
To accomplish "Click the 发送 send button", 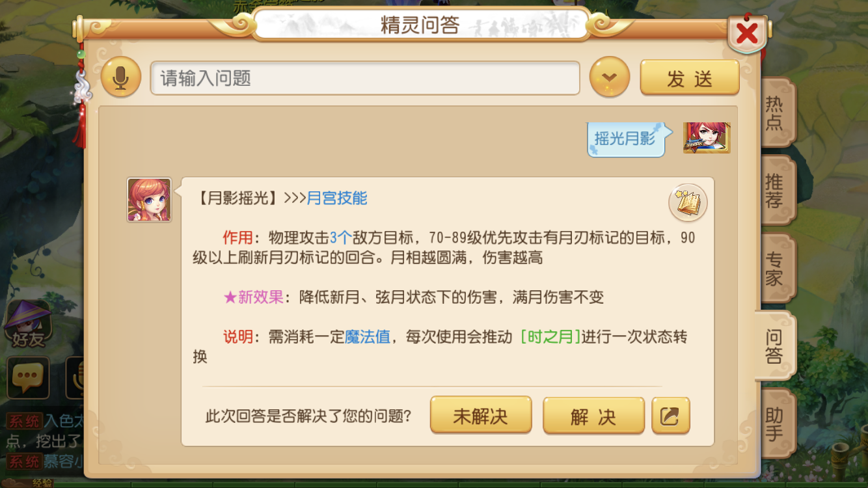I will pos(690,78).
